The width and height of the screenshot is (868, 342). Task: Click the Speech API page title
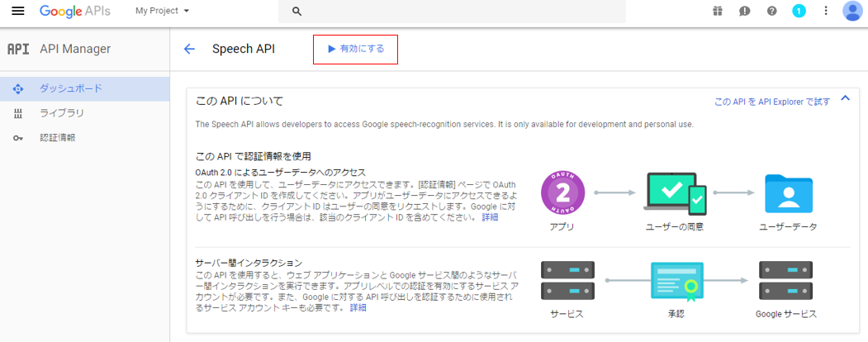click(x=244, y=50)
